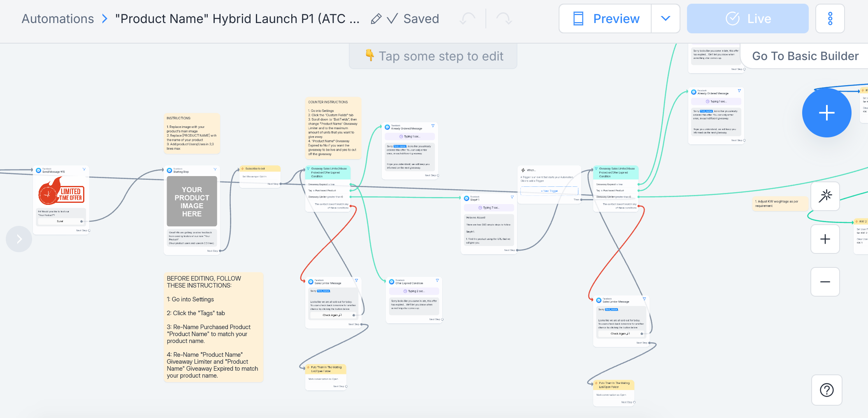Image resolution: width=868 pixels, height=418 pixels.
Task: Open the Limited Time Offer message image
Action: click(61, 192)
